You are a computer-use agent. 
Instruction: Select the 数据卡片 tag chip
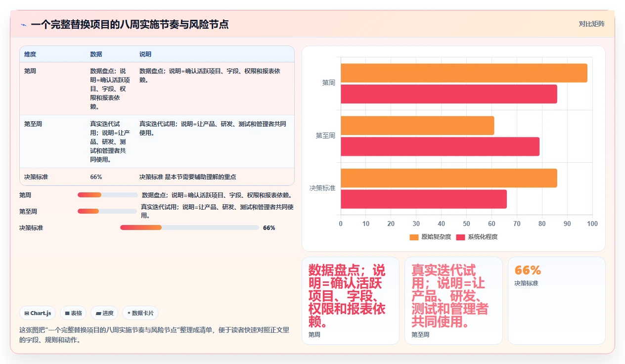[x=140, y=313]
